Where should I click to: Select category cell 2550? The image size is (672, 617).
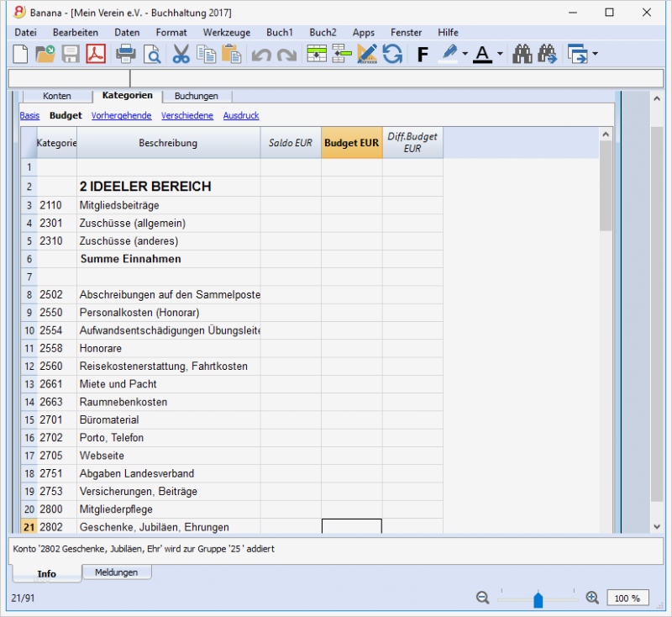(56, 313)
